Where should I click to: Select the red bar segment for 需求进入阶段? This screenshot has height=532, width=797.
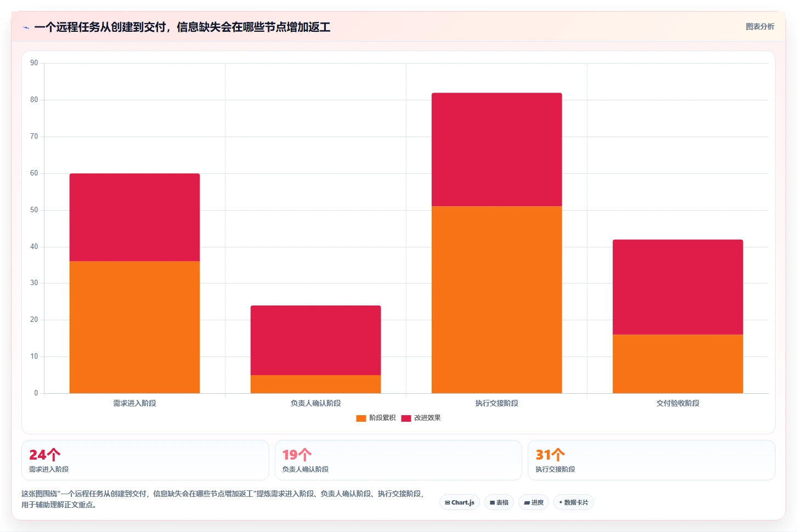coord(134,217)
